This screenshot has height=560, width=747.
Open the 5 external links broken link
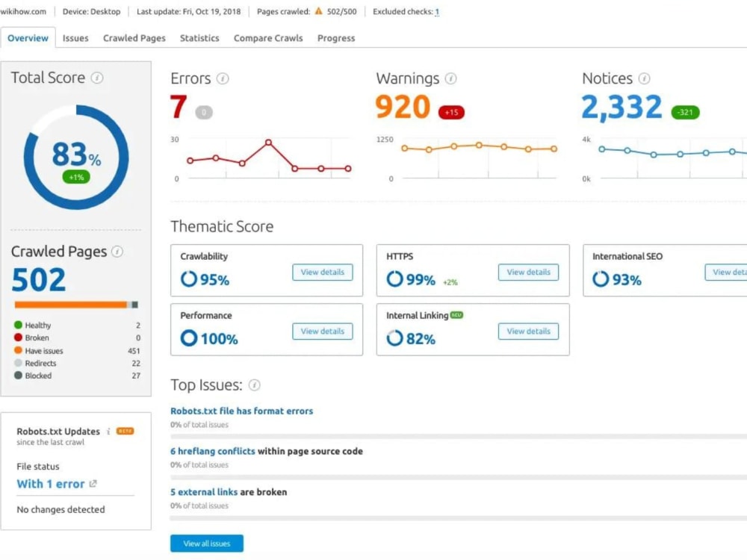click(x=204, y=492)
